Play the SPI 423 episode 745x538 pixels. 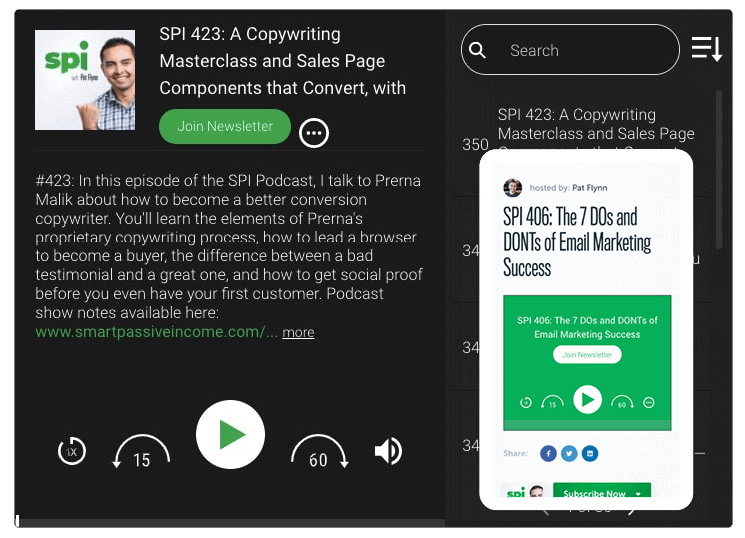pyautogui.click(x=230, y=434)
